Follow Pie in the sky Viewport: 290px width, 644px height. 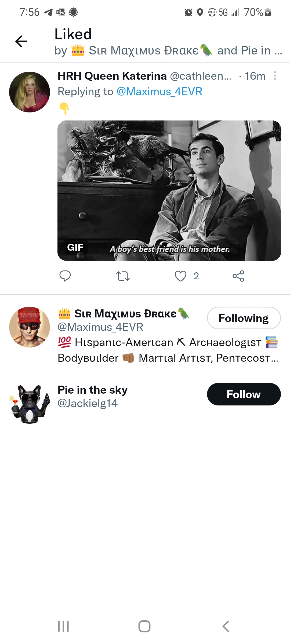tap(244, 394)
